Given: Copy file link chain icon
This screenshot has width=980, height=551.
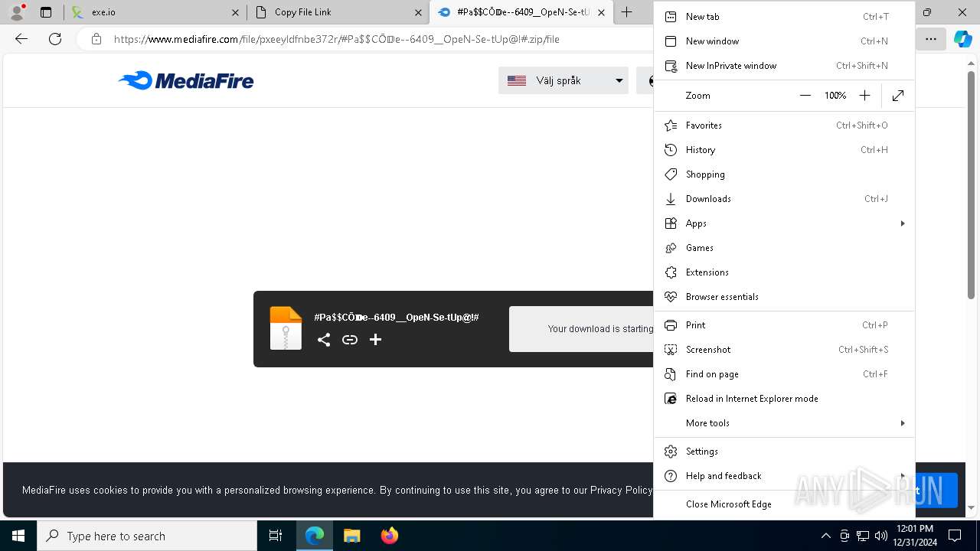Looking at the screenshot, I should point(350,340).
